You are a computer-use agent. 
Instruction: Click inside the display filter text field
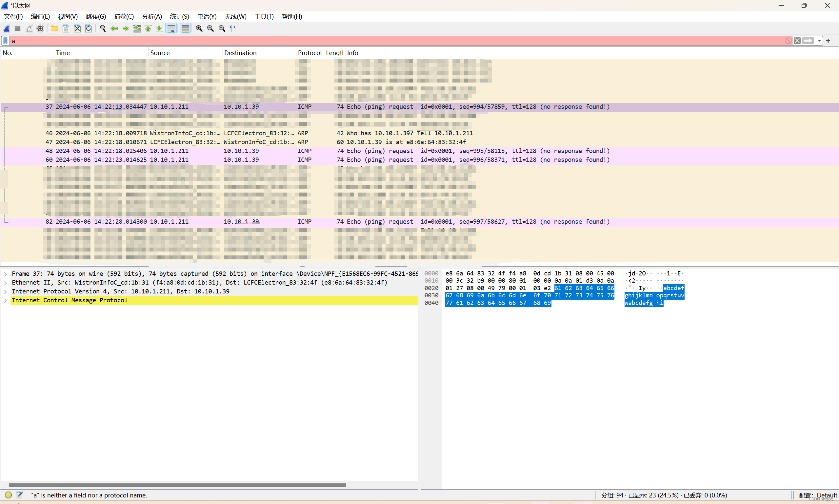click(374, 41)
